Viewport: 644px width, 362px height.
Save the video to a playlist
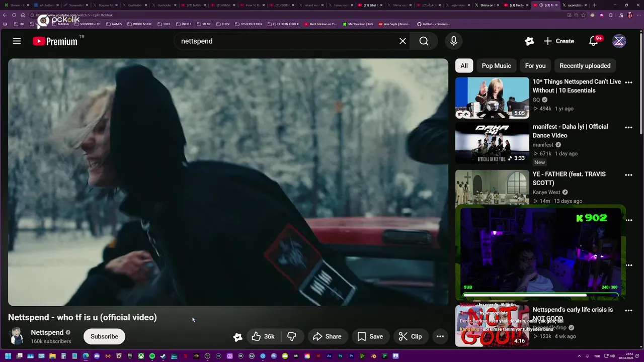[x=370, y=336]
